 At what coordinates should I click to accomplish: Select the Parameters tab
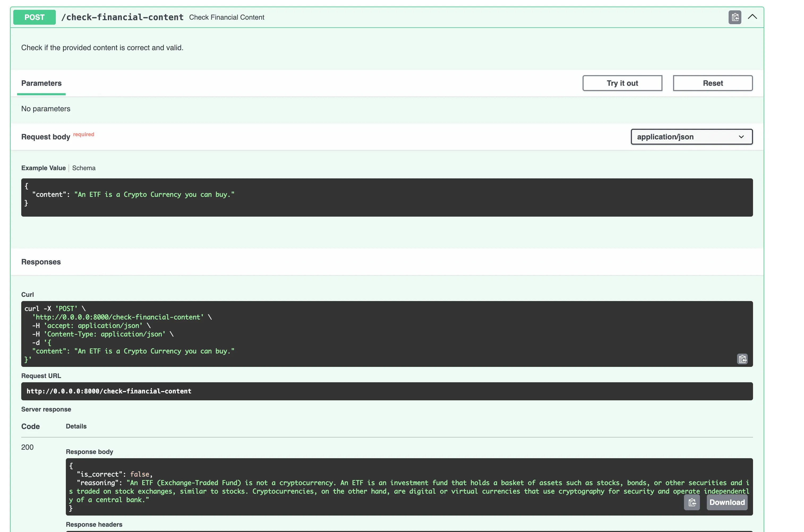pos(41,83)
